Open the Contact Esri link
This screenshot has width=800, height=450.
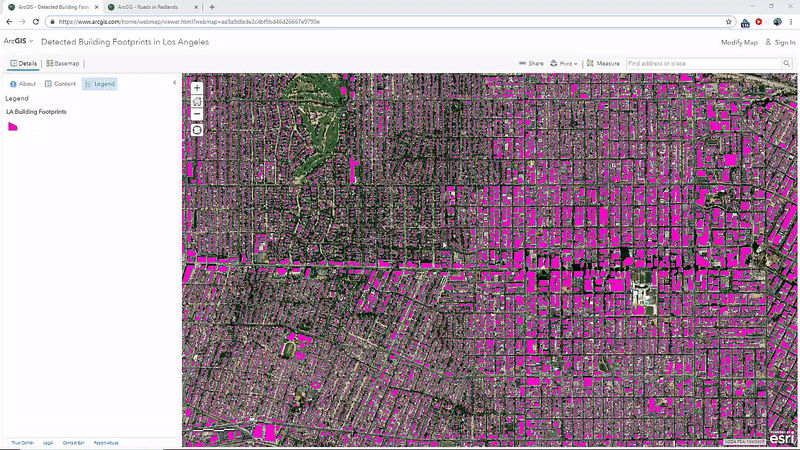tap(73, 443)
